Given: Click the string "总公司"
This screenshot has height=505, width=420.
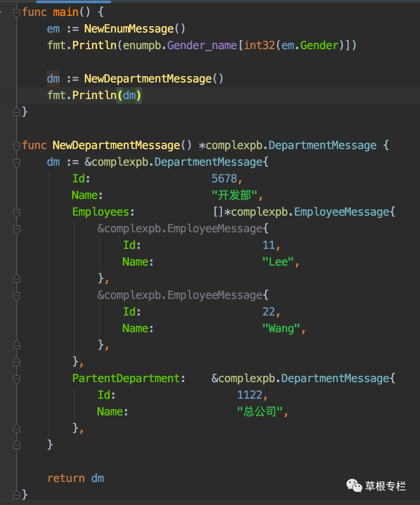Looking at the screenshot, I should [x=260, y=412].
